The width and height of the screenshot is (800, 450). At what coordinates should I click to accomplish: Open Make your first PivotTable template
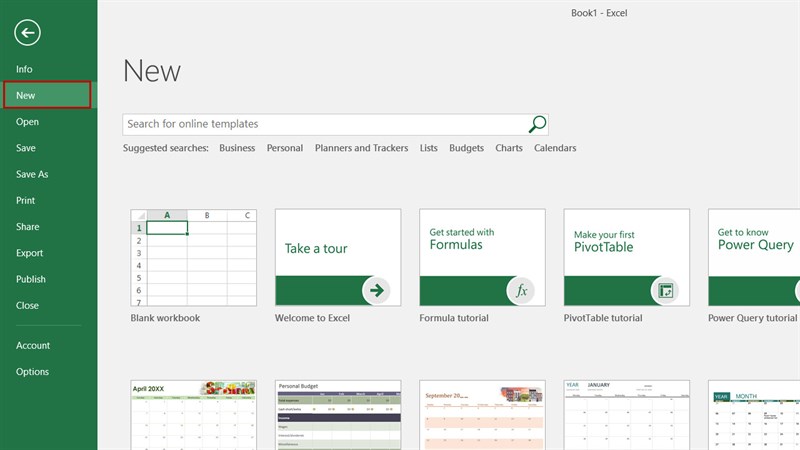click(x=627, y=258)
